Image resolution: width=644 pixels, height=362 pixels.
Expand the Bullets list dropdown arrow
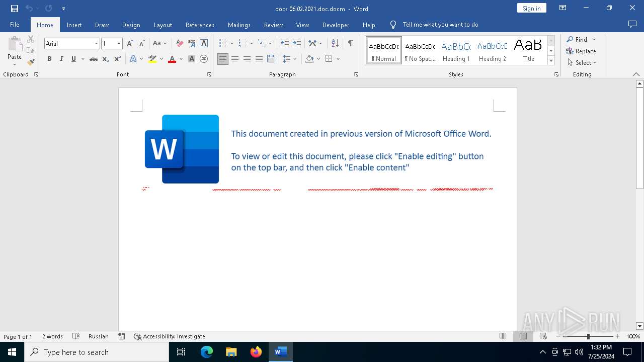pyautogui.click(x=231, y=44)
